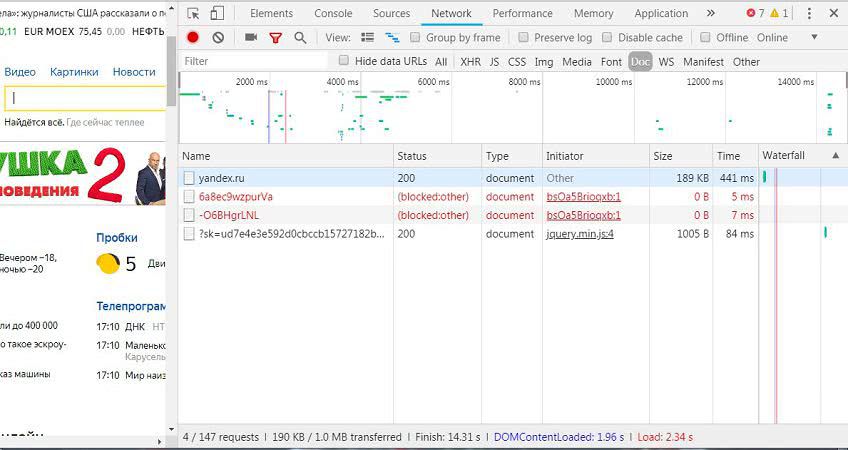Check the Disable cache option
The image size is (848, 450).
608,37
